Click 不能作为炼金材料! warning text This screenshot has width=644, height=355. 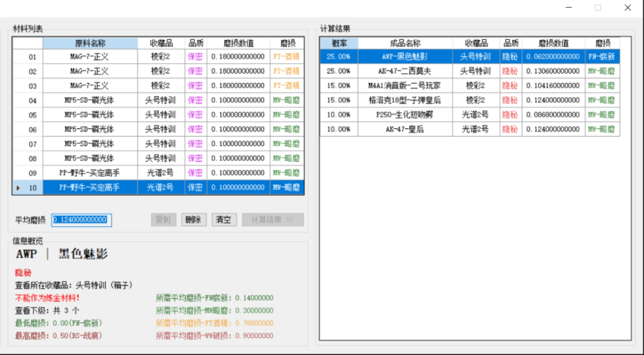click(47, 298)
